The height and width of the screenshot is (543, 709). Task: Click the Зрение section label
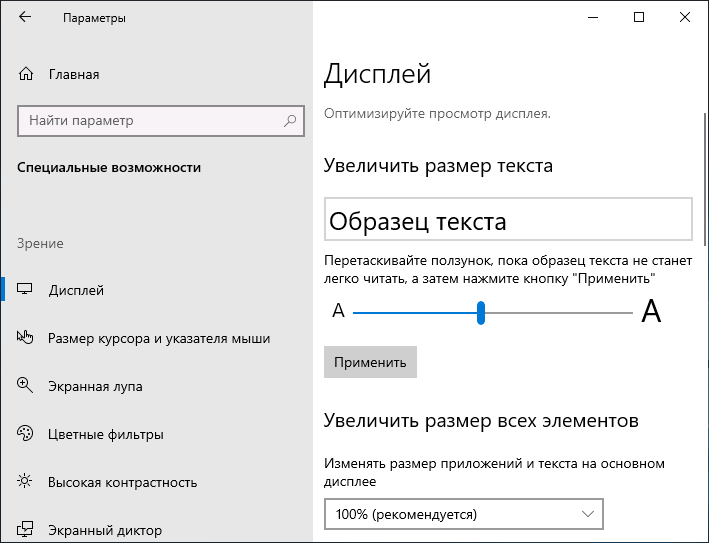tap(40, 243)
